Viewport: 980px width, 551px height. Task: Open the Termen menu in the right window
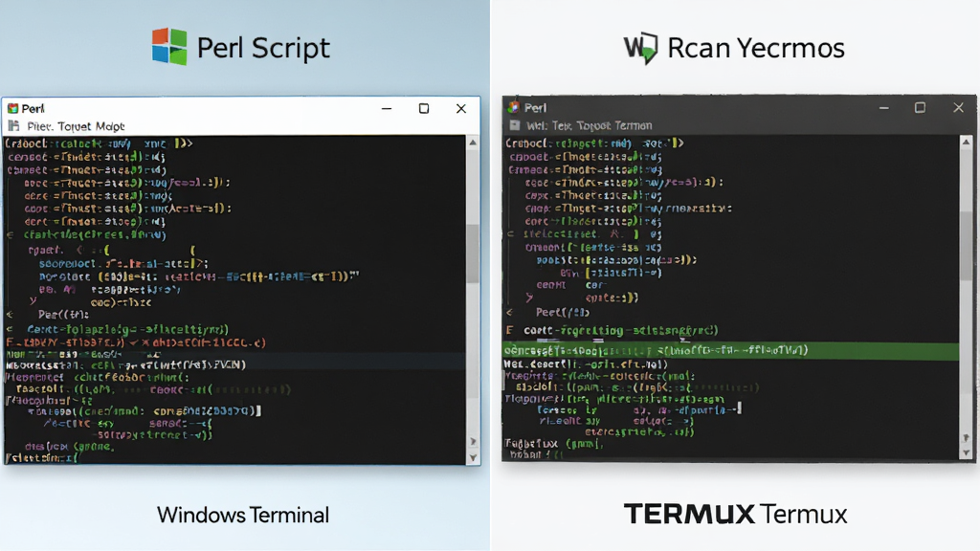634,125
